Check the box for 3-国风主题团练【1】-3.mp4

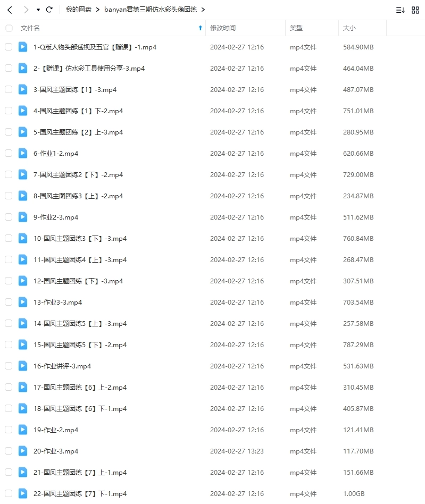pos(9,89)
